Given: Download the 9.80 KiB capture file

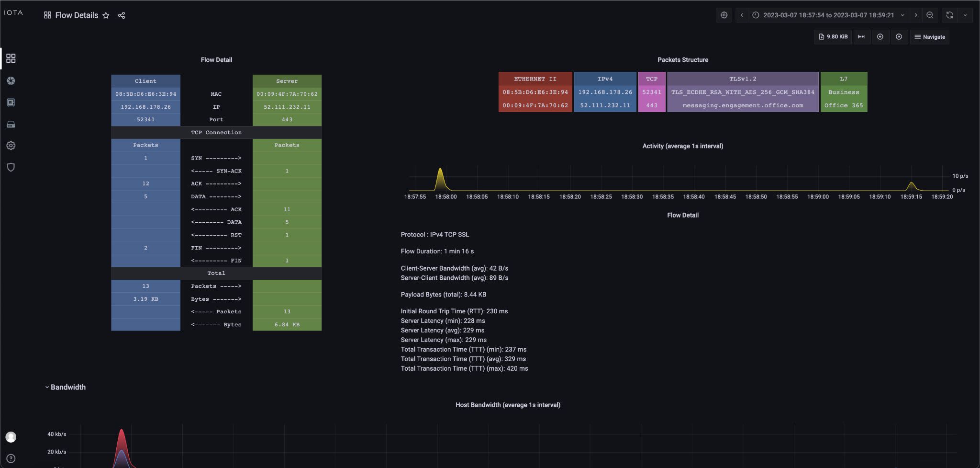Looking at the screenshot, I should tap(833, 37).
